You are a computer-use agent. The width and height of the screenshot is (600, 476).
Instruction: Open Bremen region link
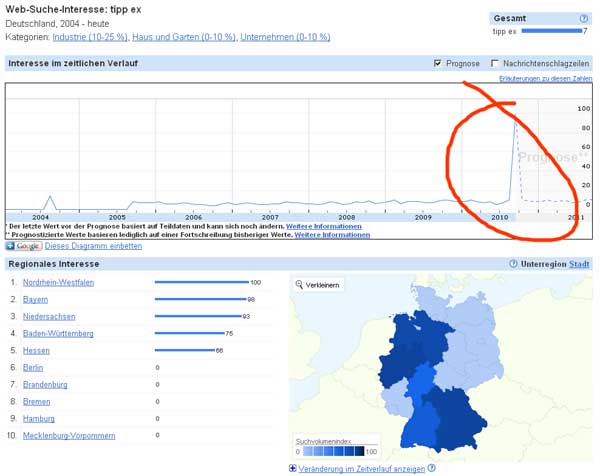tap(37, 401)
